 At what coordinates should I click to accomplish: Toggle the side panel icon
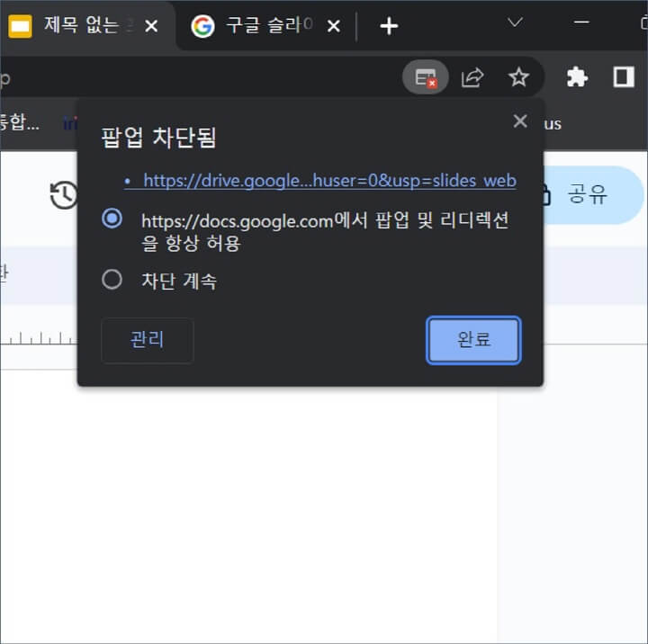click(623, 77)
